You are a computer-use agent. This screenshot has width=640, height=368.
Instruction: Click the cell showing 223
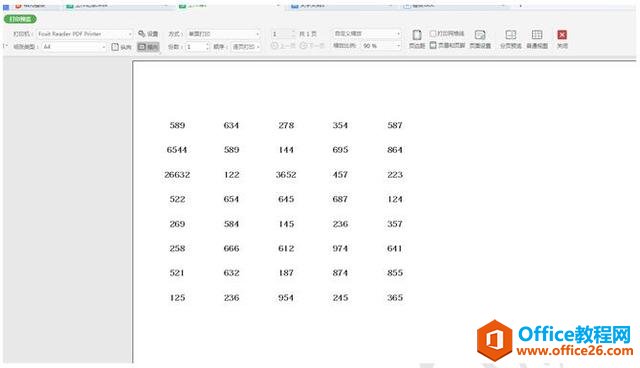coord(395,175)
